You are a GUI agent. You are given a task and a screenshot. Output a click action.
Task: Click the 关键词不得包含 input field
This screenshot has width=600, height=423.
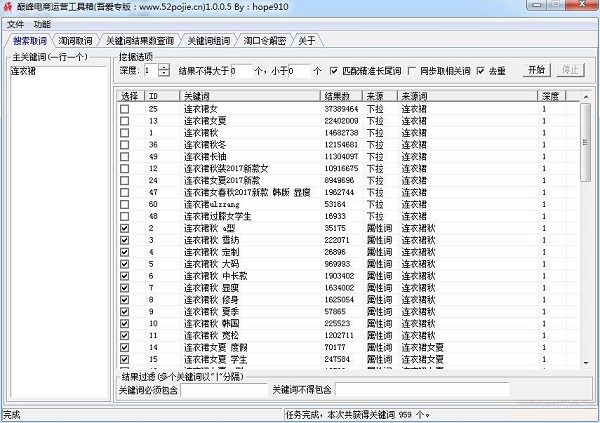[422, 390]
